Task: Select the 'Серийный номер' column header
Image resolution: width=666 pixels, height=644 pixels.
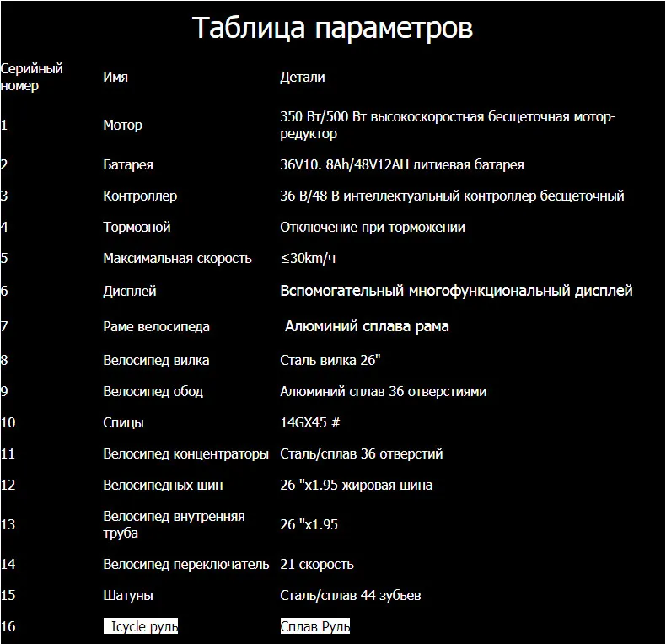Action: [x=32, y=77]
